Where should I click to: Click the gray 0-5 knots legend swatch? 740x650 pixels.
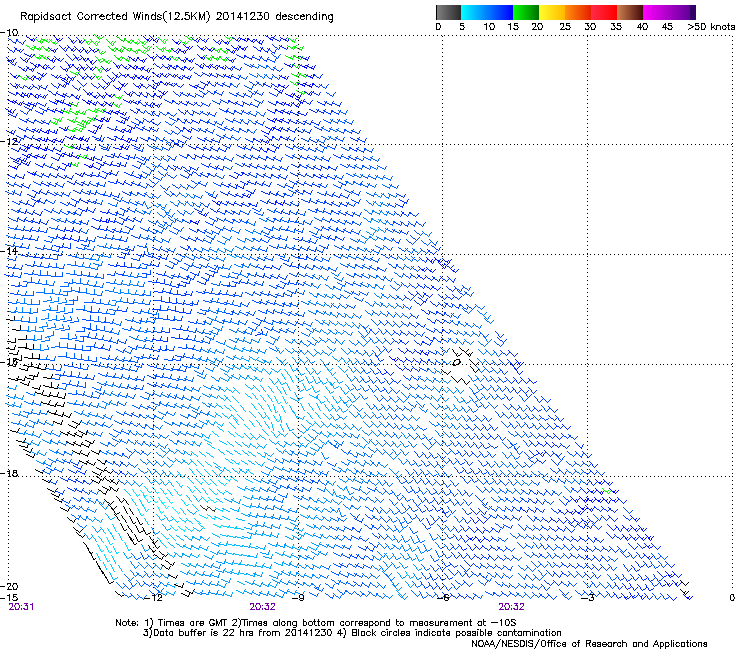448,12
